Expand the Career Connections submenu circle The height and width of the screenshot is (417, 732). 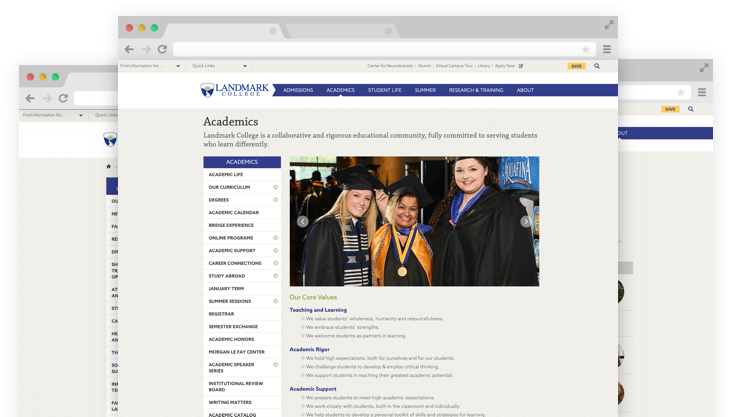tap(275, 263)
